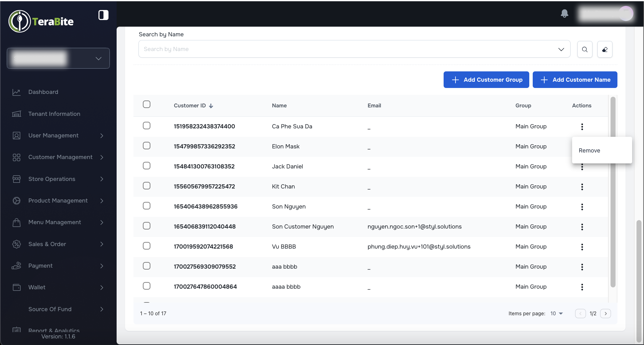Select Store Operations in the sidebar
Screen dimensions: 644x345
(x=52, y=179)
